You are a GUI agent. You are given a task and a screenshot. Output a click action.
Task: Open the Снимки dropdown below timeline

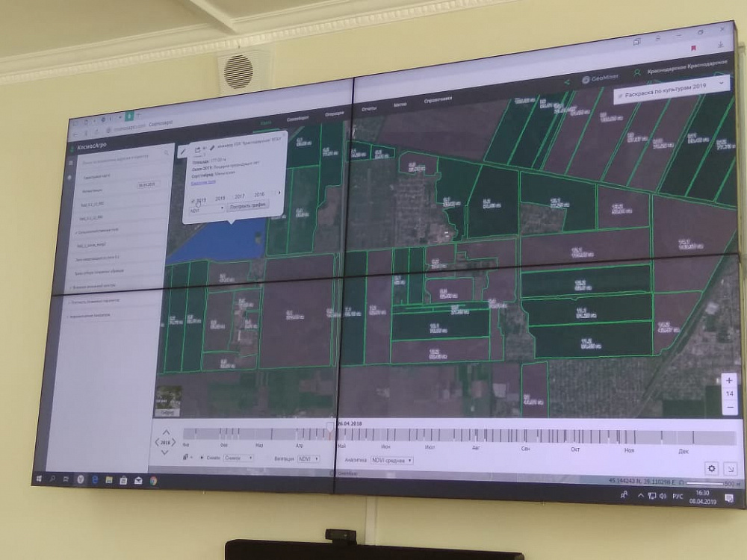[238, 458]
